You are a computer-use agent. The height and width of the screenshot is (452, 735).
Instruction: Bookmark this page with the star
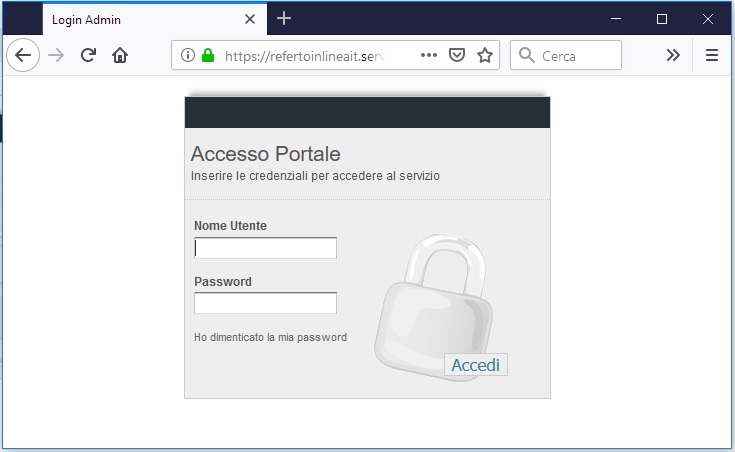(485, 55)
